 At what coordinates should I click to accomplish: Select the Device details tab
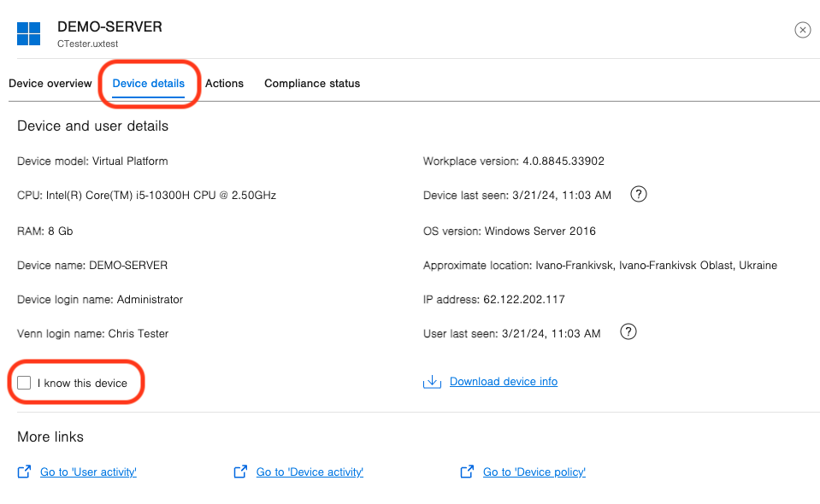tap(149, 84)
